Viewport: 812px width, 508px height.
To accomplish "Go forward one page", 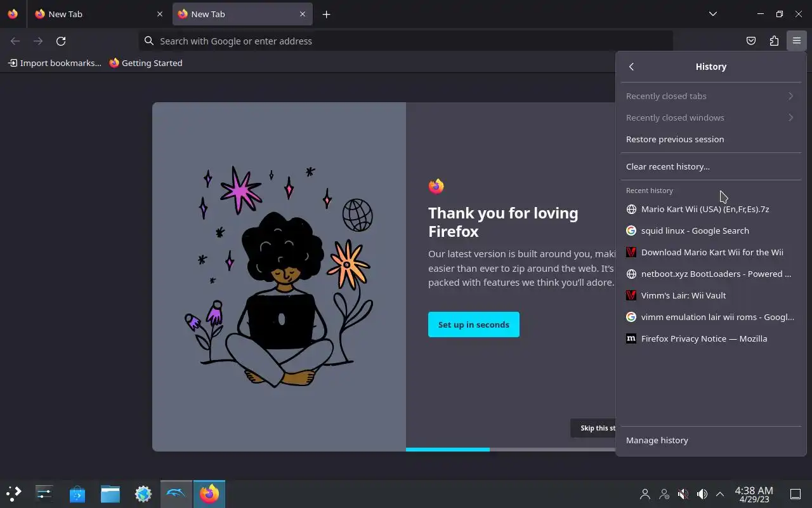I will click(x=38, y=41).
